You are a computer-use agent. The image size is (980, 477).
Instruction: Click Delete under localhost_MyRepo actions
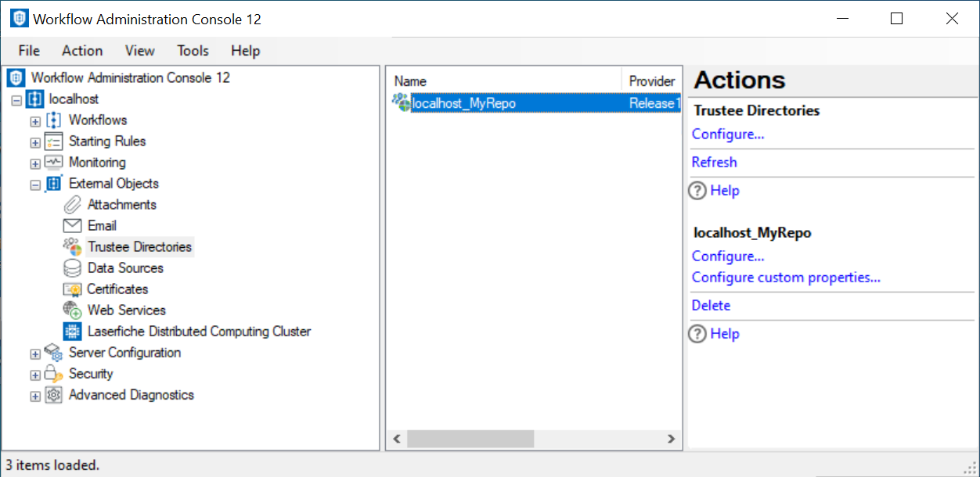(x=711, y=306)
